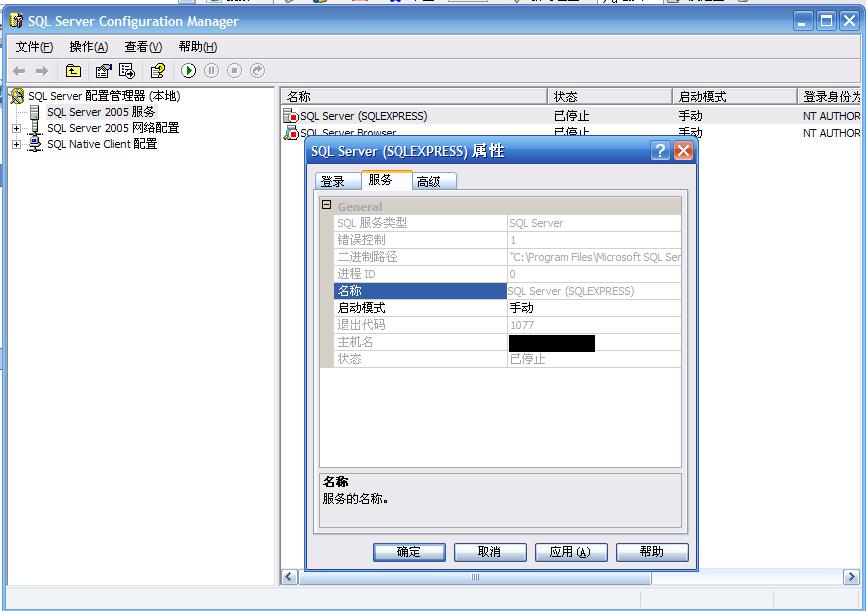Open the 帮助(H) menu
The width and height of the screenshot is (866, 611).
(x=198, y=47)
